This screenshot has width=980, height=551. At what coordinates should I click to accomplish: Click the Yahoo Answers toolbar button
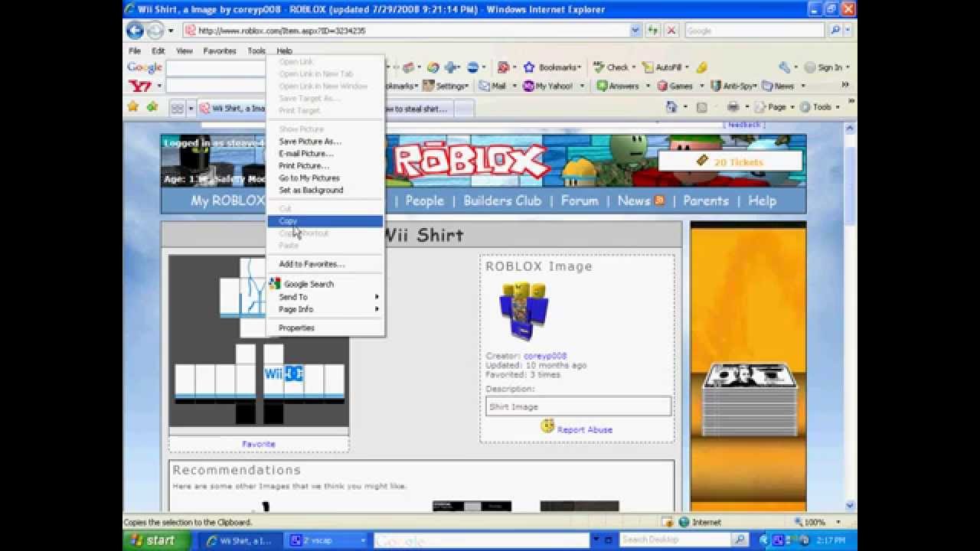(618, 86)
